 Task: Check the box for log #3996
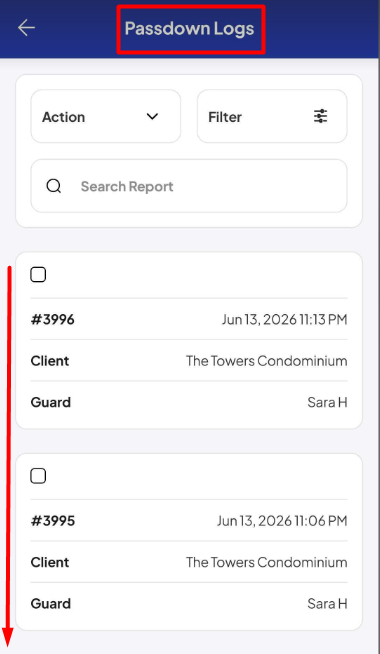click(x=38, y=275)
